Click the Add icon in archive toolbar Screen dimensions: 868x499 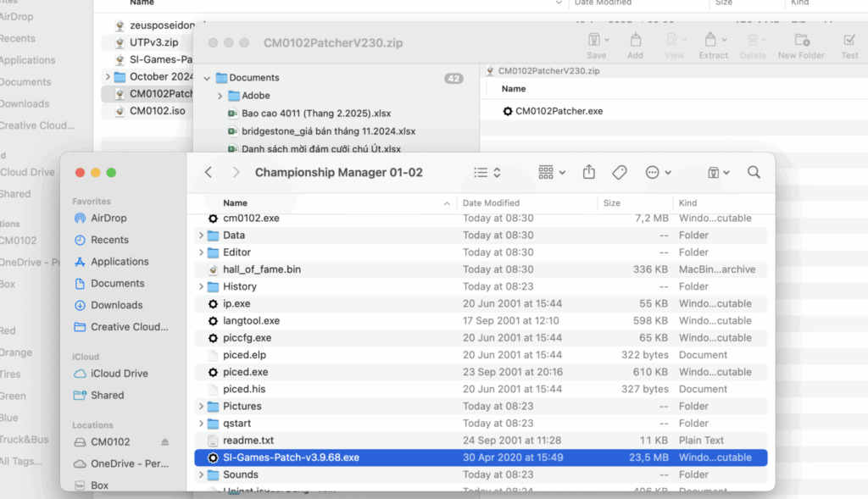(x=635, y=45)
